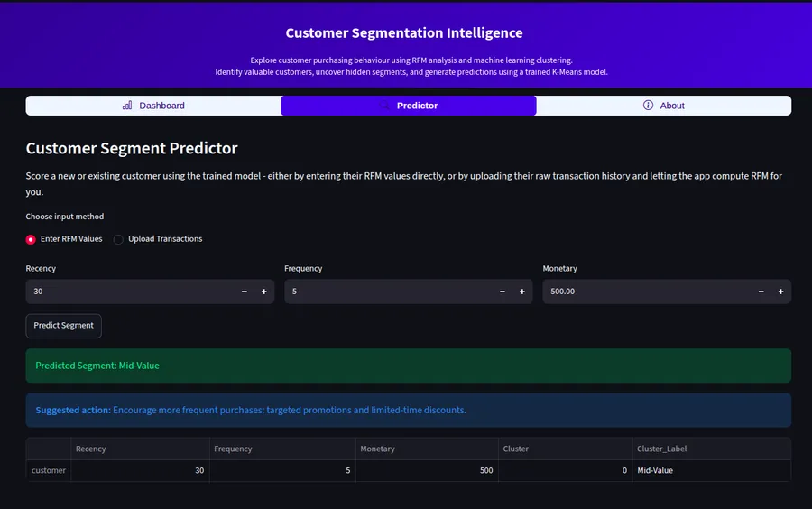812x509 pixels.
Task: Click the magnifier icon on Predictor tab
Action: point(384,105)
